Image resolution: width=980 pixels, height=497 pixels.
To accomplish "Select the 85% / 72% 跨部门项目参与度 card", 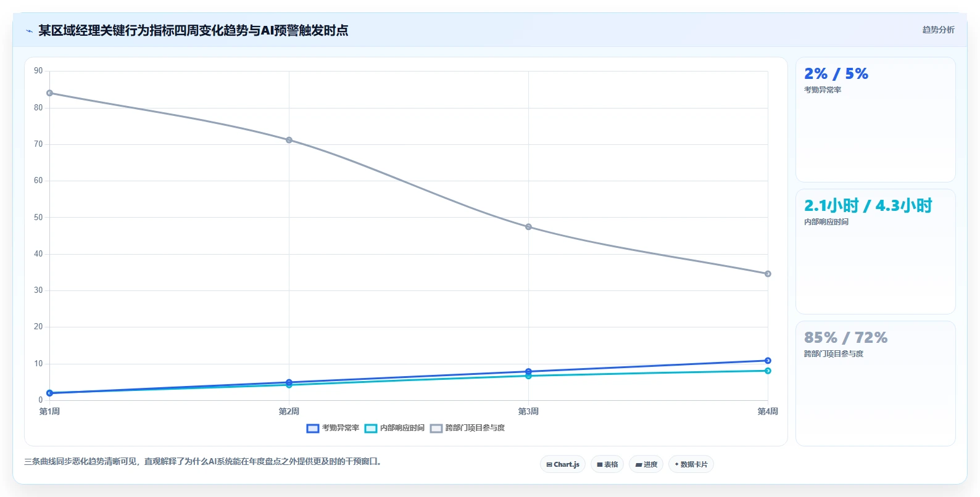I will pyautogui.click(x=875, y=384).
